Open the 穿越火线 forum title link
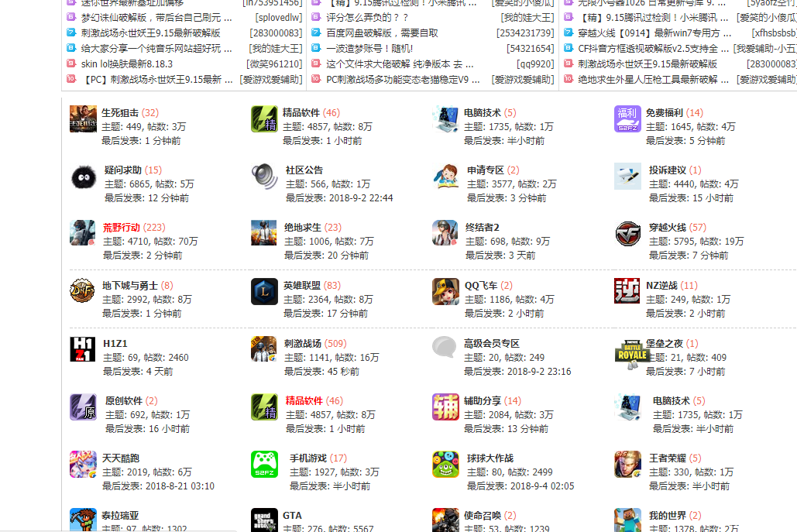The width and height of the screenshot is (797, 532). 668,228
